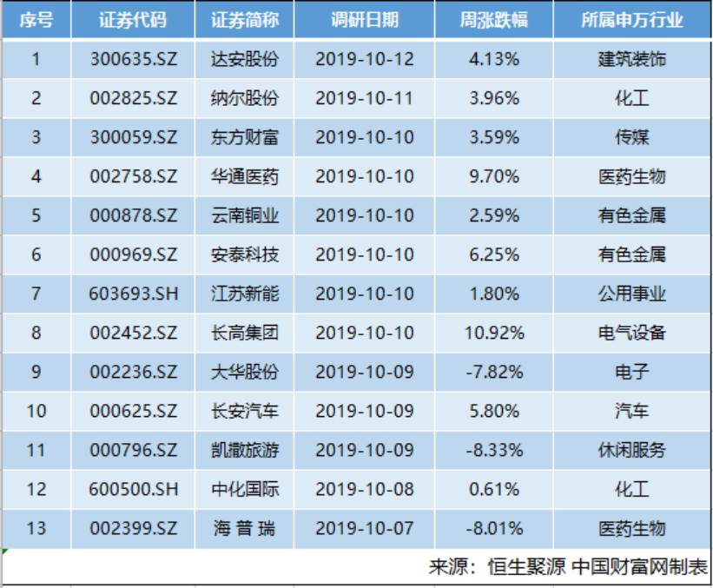Select the cell 汽车
Screen dimensions: 713x588
pyautogui.click(x=632, y=411)
